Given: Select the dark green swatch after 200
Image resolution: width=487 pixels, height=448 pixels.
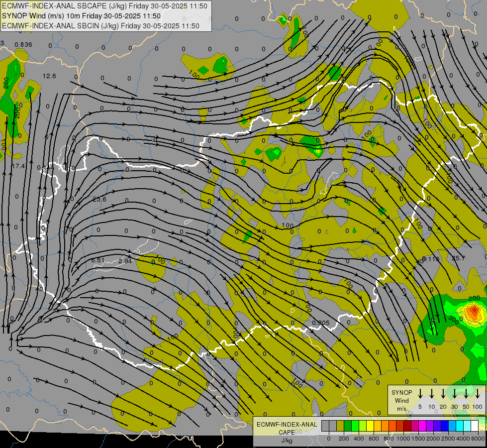Looking at the screenshot, I should coord(348,426).
